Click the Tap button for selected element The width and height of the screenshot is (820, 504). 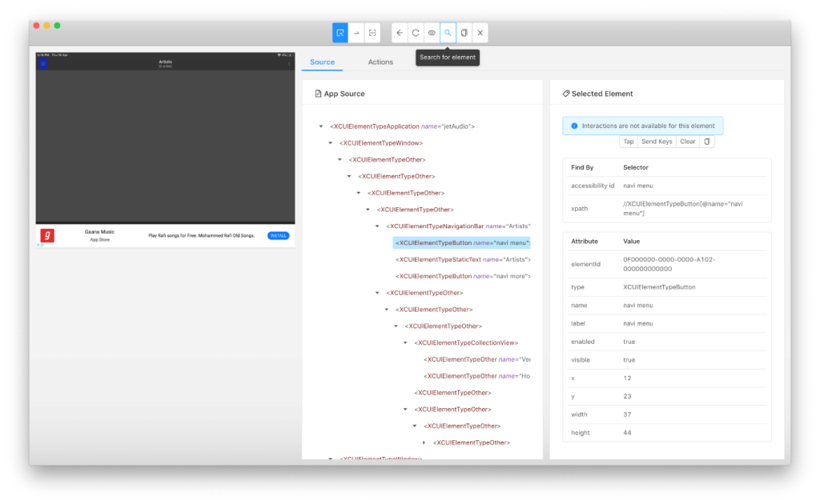coord(628,142)
